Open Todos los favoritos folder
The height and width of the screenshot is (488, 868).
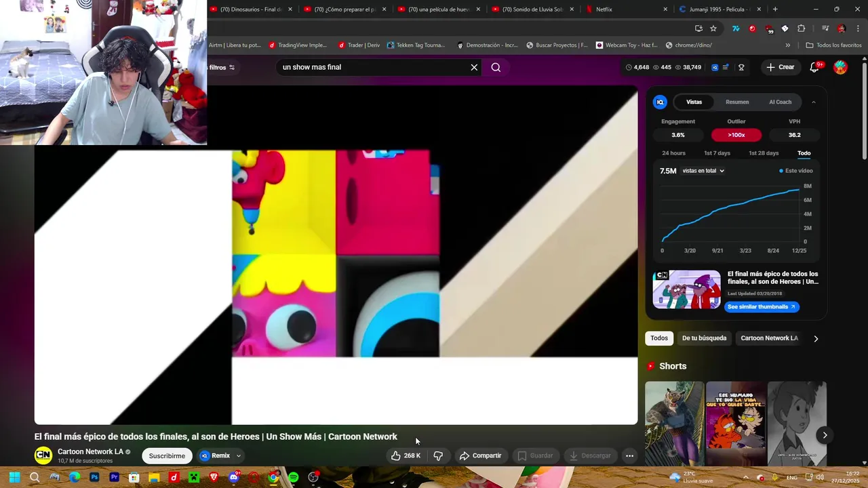(833, 45)
